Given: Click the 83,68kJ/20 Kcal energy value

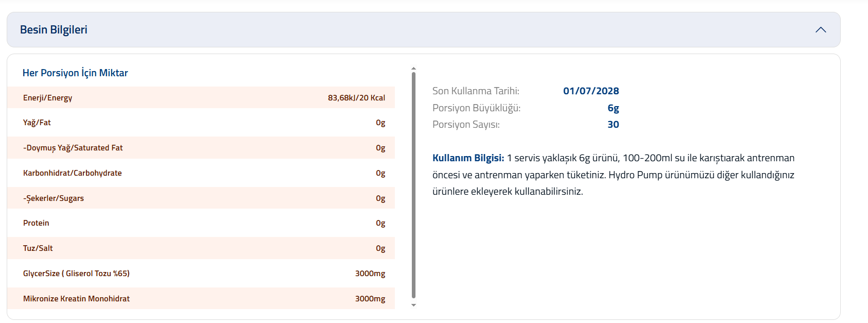Looking at the screenshot, I should pyautogui.click(x=356, y=98).
